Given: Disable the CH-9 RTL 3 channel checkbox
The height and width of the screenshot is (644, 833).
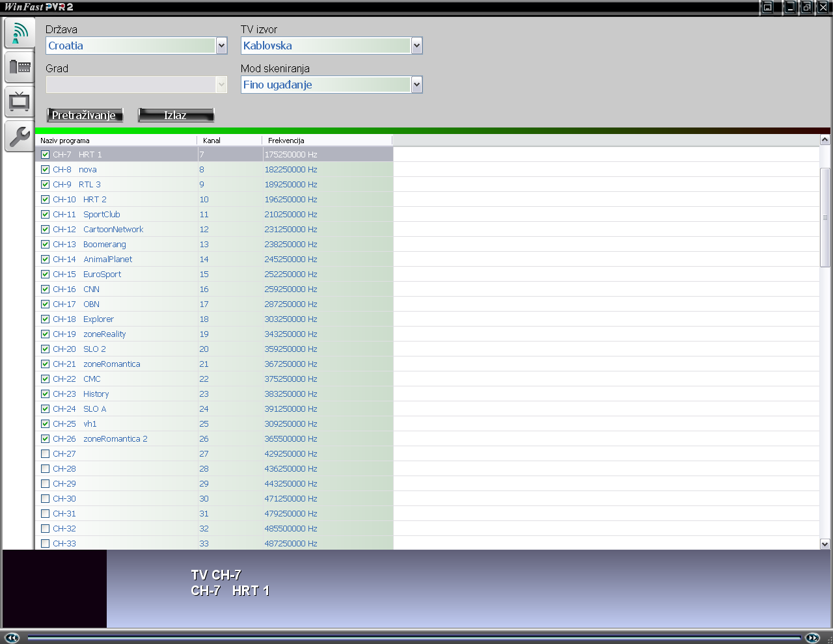Looking at the screenshot, I should (46, 185).
